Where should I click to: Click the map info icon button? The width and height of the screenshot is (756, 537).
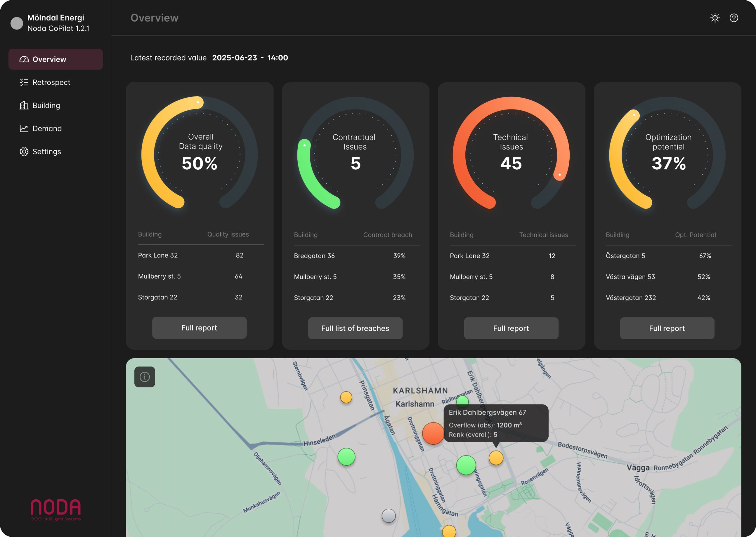click(x=145, y=376)
